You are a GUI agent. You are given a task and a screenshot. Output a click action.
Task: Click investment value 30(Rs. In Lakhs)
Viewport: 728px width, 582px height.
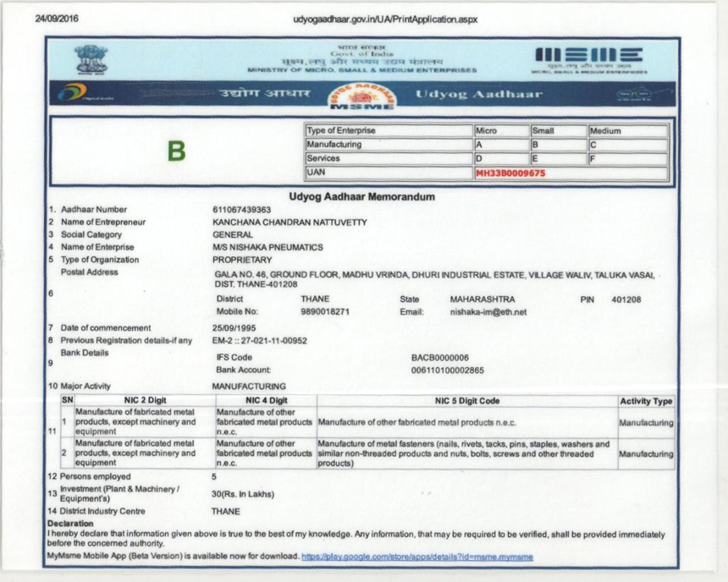(x=243, y=494)
